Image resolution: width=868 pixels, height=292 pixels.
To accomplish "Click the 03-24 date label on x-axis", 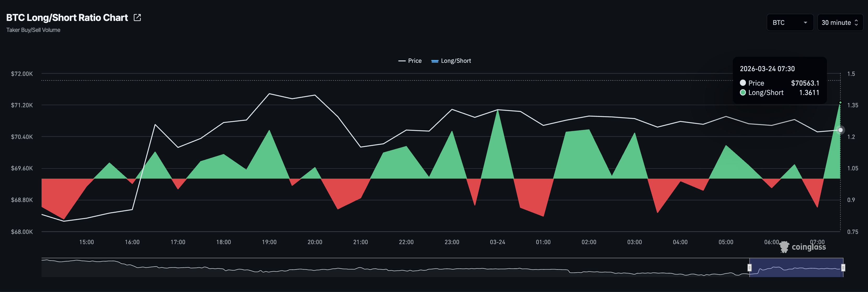I will pos(497,242).
